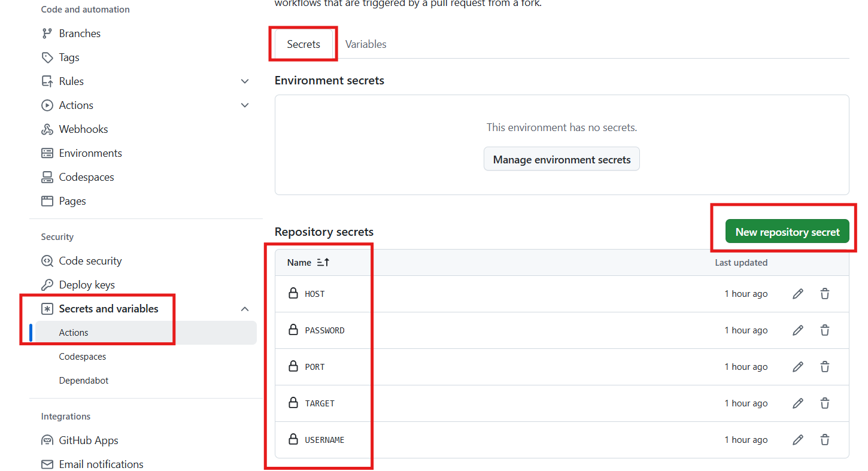
Task: Click the Last updated column header
Action: pos(741,263)
